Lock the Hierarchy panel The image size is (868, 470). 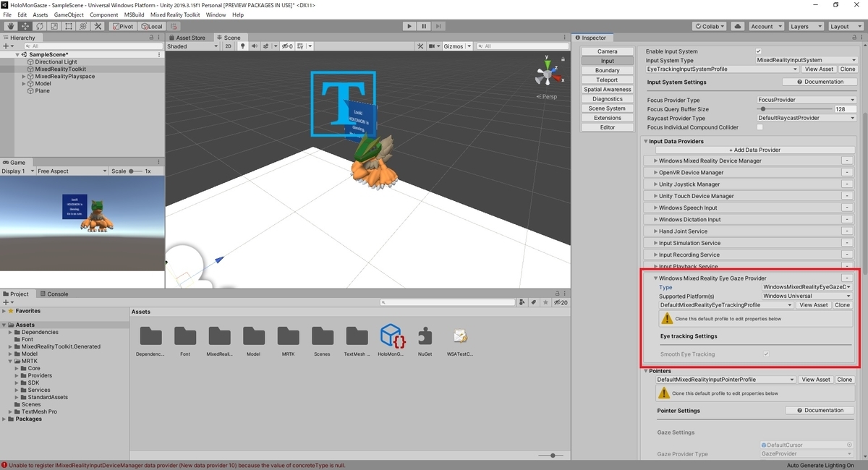click(x=151, y=38)
